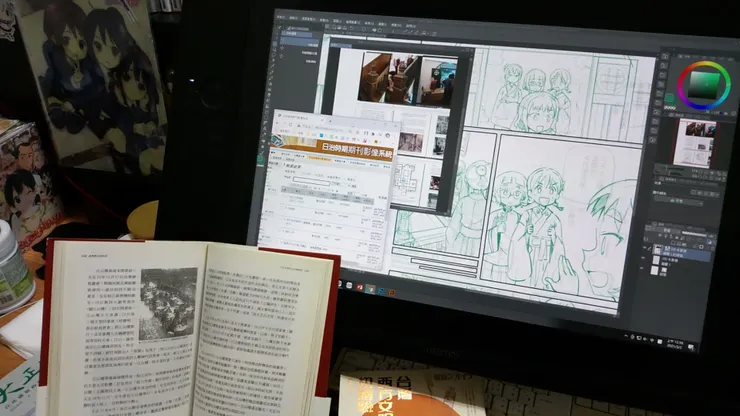Select the green main color swatch beside the wheel
Viewport: 740px width, 416px height.
click(669, 99)
